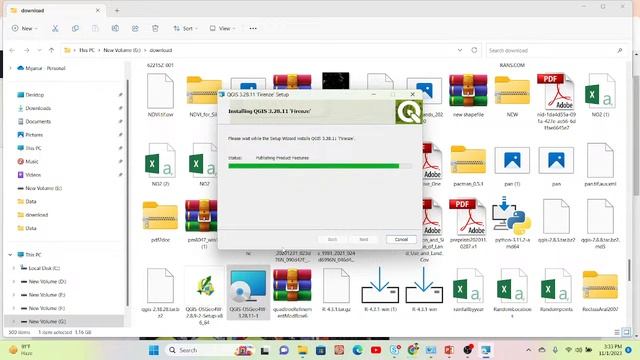Click the Delete trash icon in toolbar
Screen dimensions: 640x360
(155, 29)
